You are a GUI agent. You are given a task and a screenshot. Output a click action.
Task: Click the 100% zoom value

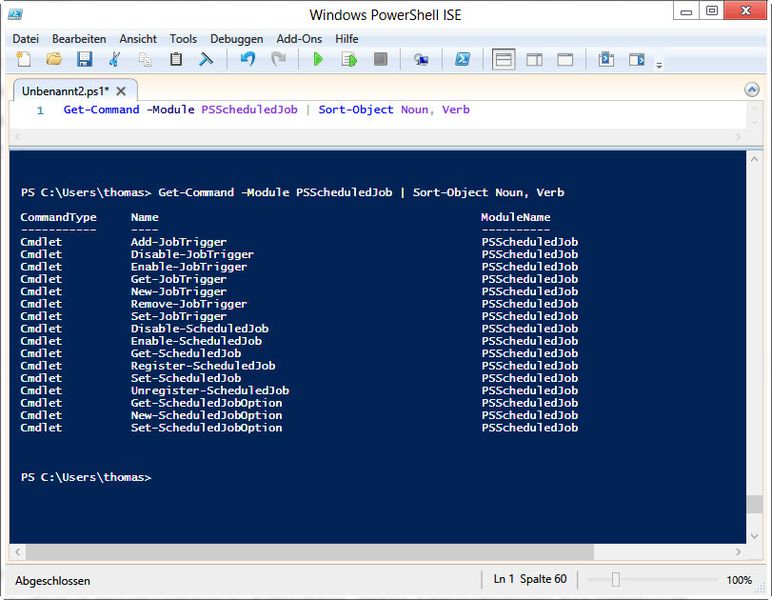(x=739, y=580)
